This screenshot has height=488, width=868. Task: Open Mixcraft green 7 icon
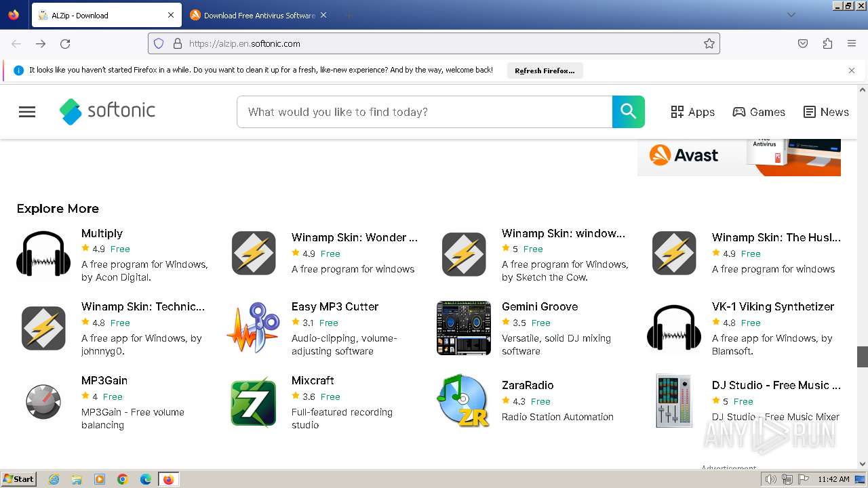point(254,402)
